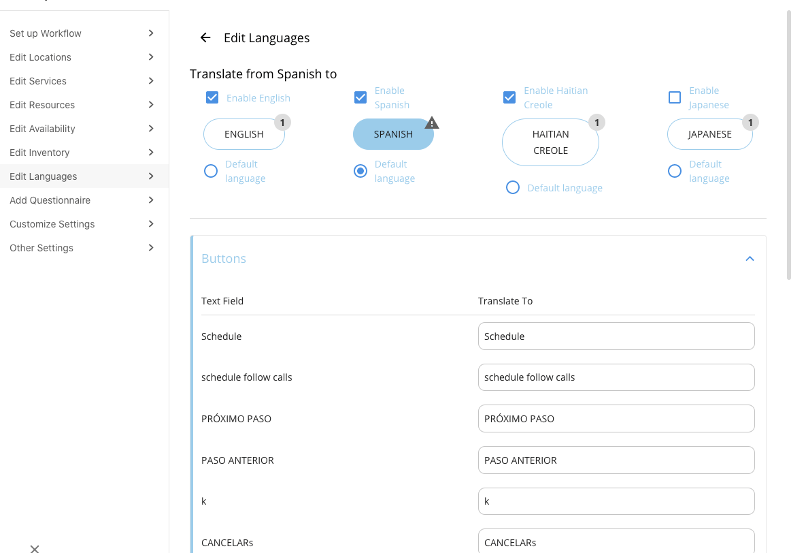Image resolution: width=806 pixels, height=554 pixels.
Task: Click the badge count on the English chip
Action: point(282,122)
